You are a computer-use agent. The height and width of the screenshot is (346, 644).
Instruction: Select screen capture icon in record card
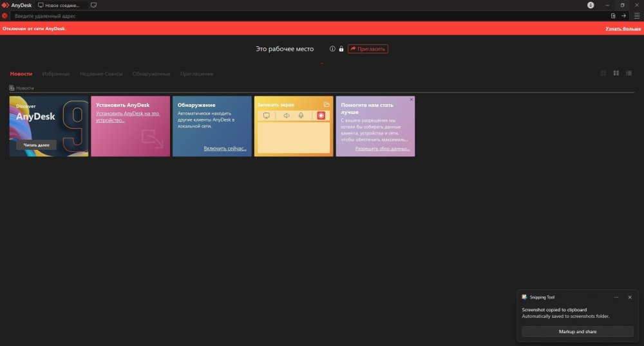pos(267,116)
